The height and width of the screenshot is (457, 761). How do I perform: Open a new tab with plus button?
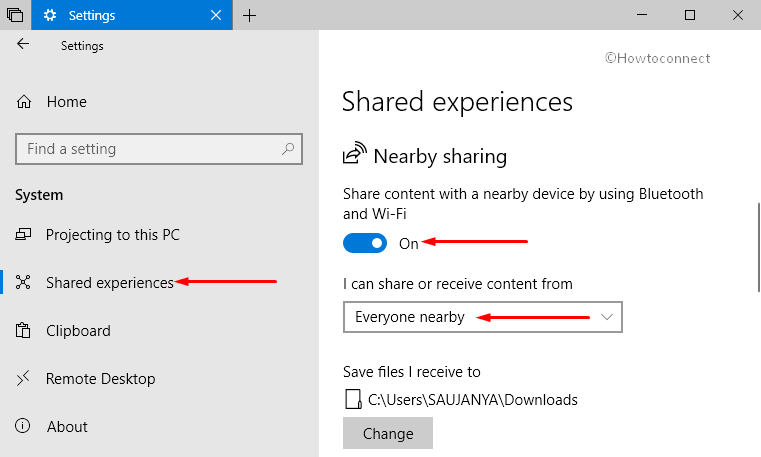point(249,16)
